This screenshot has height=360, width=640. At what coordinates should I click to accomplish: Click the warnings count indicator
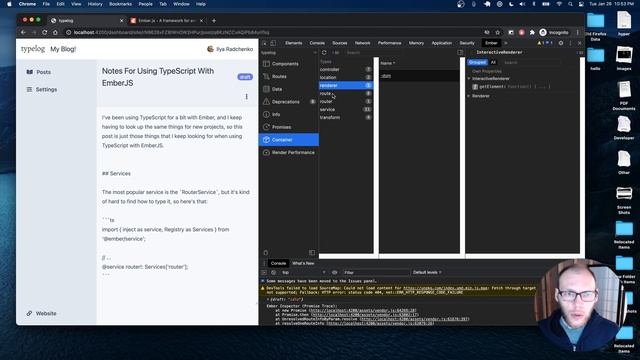pos(541,43)
